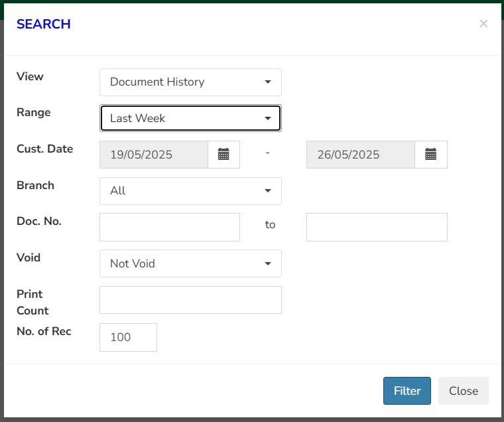Expand the View dropdown arrow
The width and height of the screenshot is (504, 422).
[x=268, y=82]
